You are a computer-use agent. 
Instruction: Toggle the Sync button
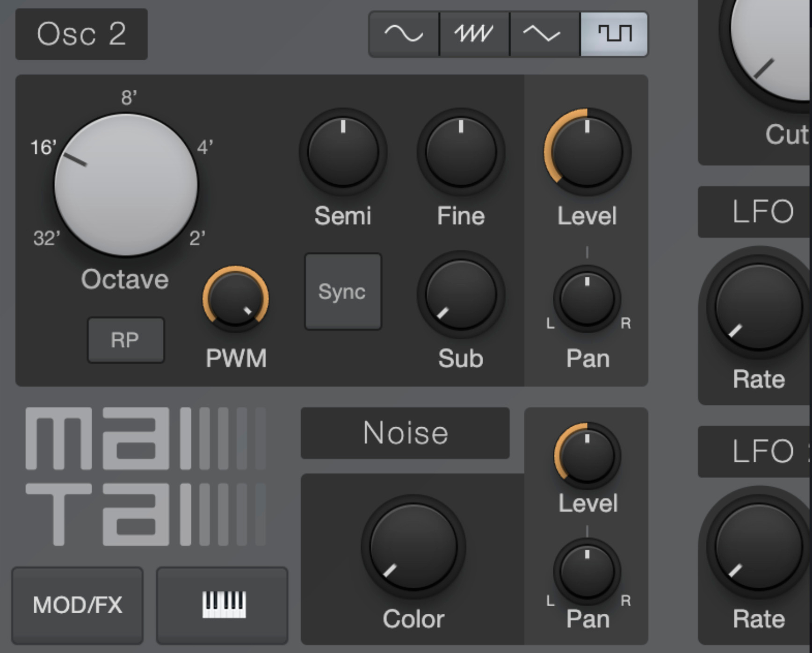pyautogui.click(x=343, y=292)
